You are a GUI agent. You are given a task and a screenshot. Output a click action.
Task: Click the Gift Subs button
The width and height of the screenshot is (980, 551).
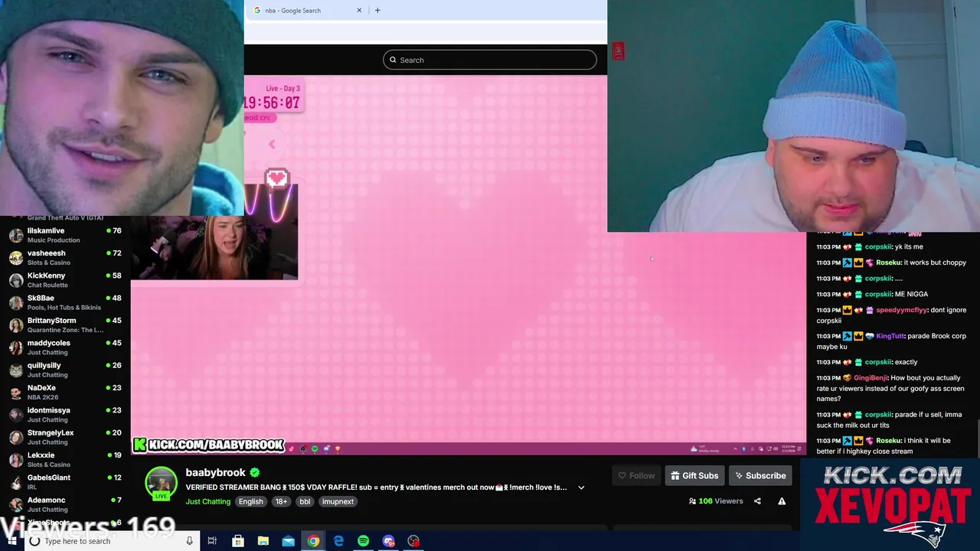(x=694, y=475)
